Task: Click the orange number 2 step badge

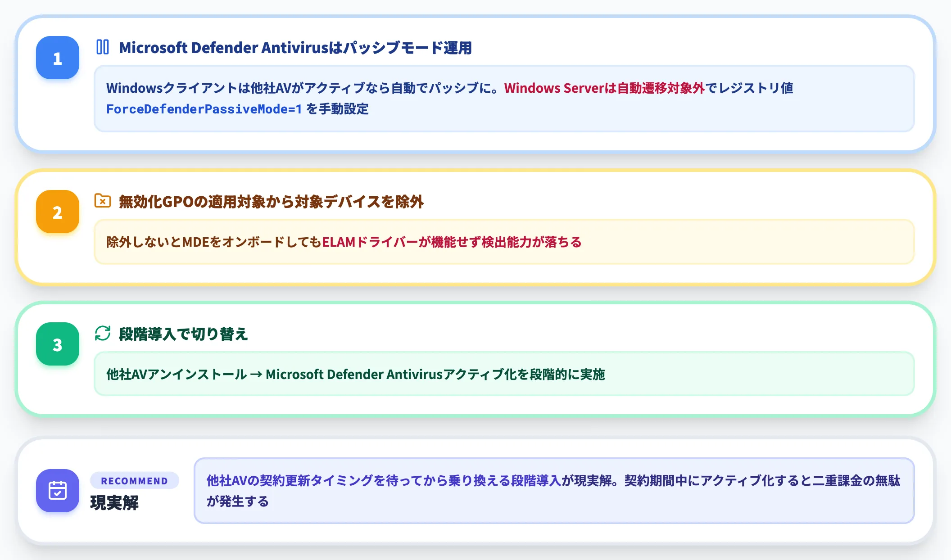Action: click(58, 212)
